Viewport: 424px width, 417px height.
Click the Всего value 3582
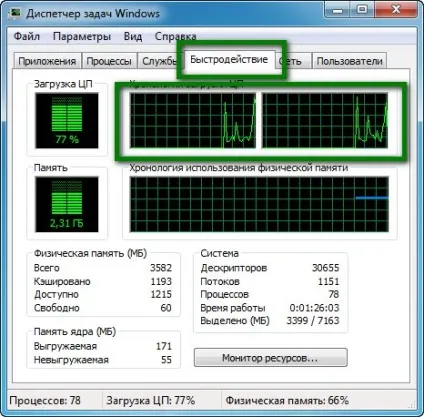tap(161, 268)
